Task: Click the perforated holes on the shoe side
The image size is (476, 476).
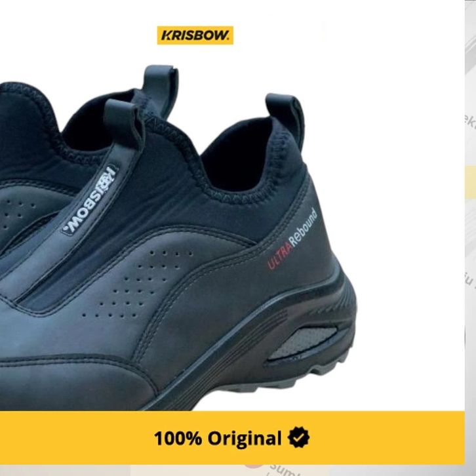Action: point(138,283)
